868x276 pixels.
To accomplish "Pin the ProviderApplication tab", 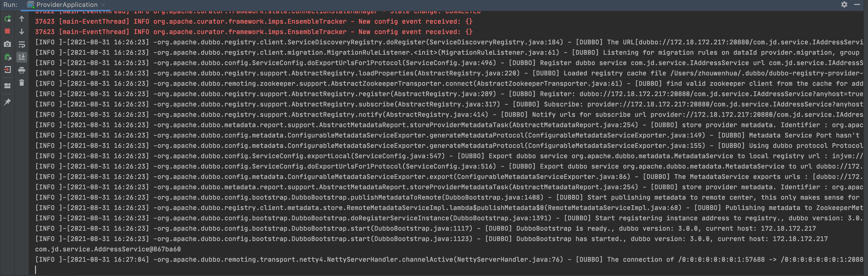I will tap(7, 102).
